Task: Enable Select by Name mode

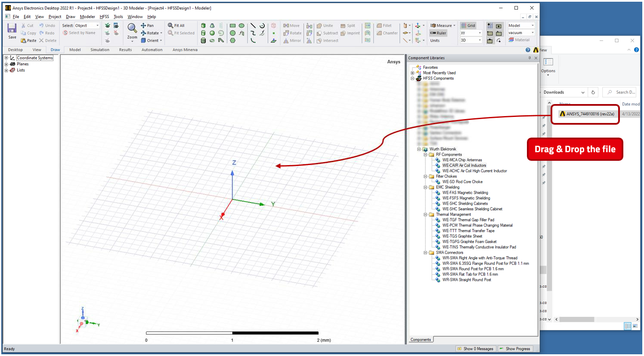Action: 80,33
